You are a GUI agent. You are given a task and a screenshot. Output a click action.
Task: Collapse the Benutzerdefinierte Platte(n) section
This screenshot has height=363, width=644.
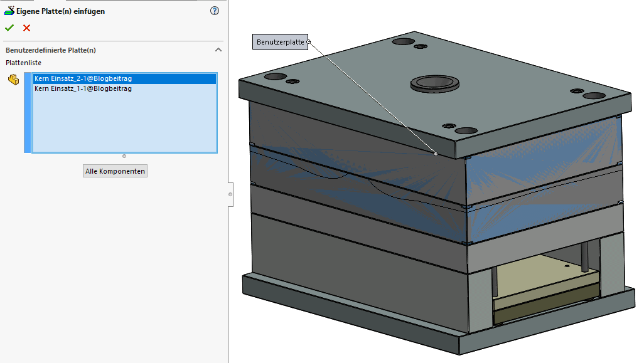[218, 50]
